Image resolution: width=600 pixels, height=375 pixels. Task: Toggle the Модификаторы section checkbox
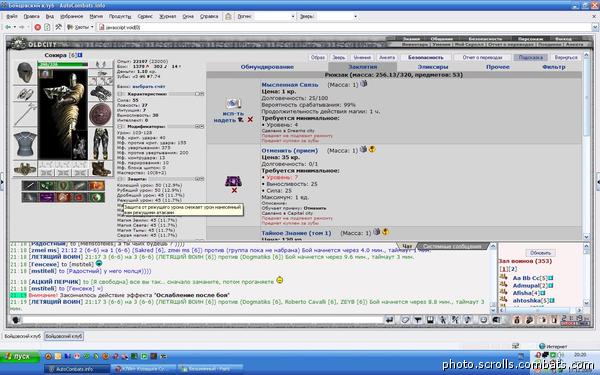121,126
